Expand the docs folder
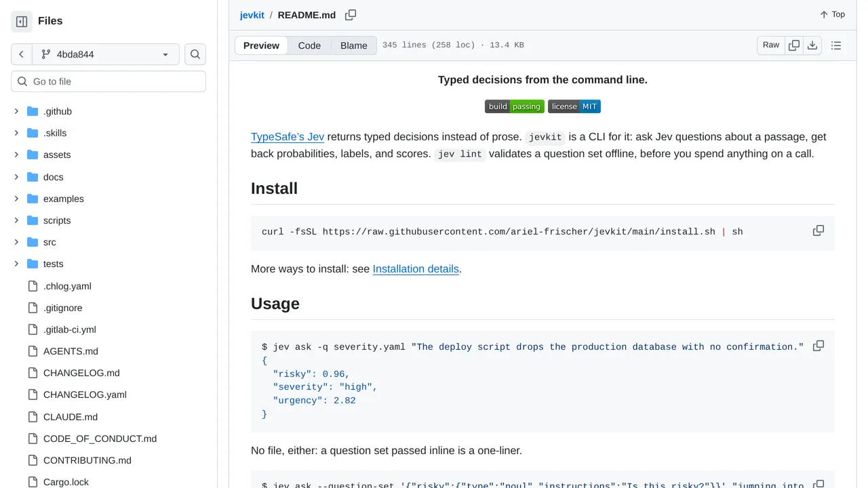Screen dimensions: 868x488 click(16, 177)
